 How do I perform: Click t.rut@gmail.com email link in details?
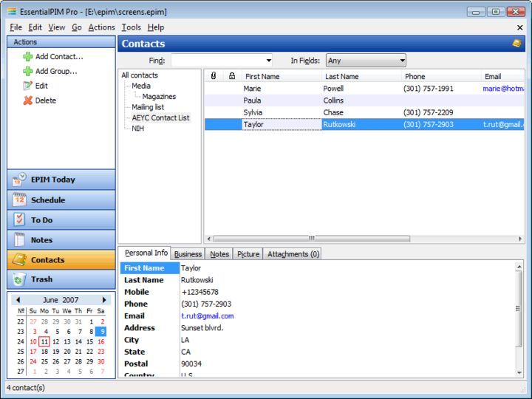[x=208, y=316]
